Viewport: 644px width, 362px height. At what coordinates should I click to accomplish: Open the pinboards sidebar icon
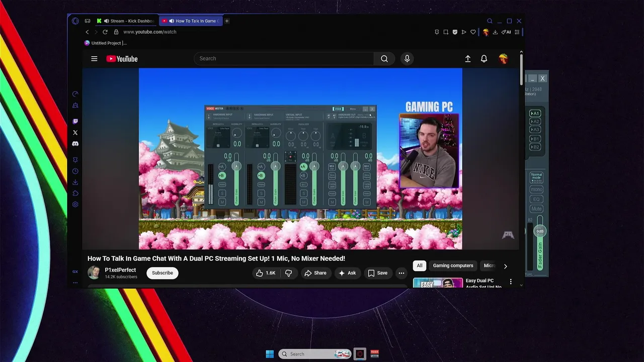point(75,160)
